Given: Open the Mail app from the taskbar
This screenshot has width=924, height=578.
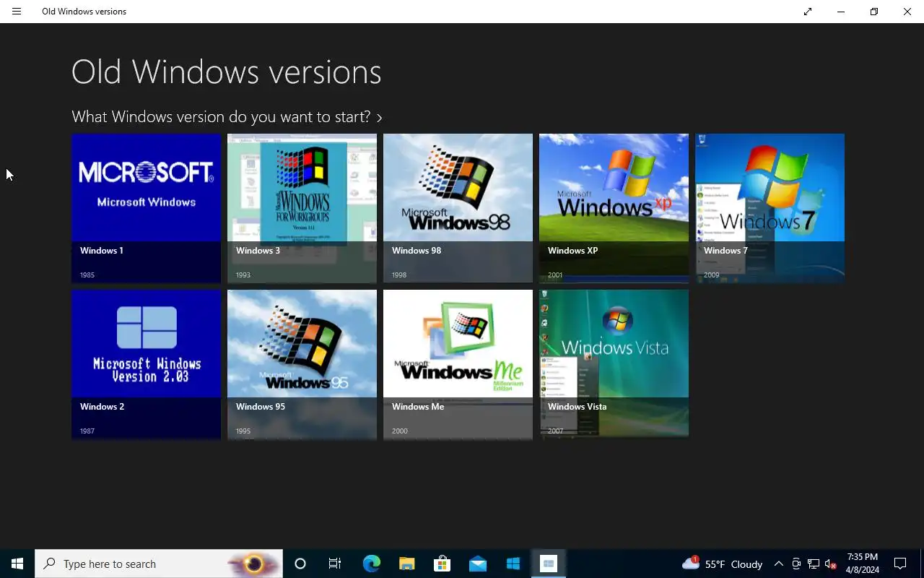Looking at the screenshot, I should tap(477, 564).
